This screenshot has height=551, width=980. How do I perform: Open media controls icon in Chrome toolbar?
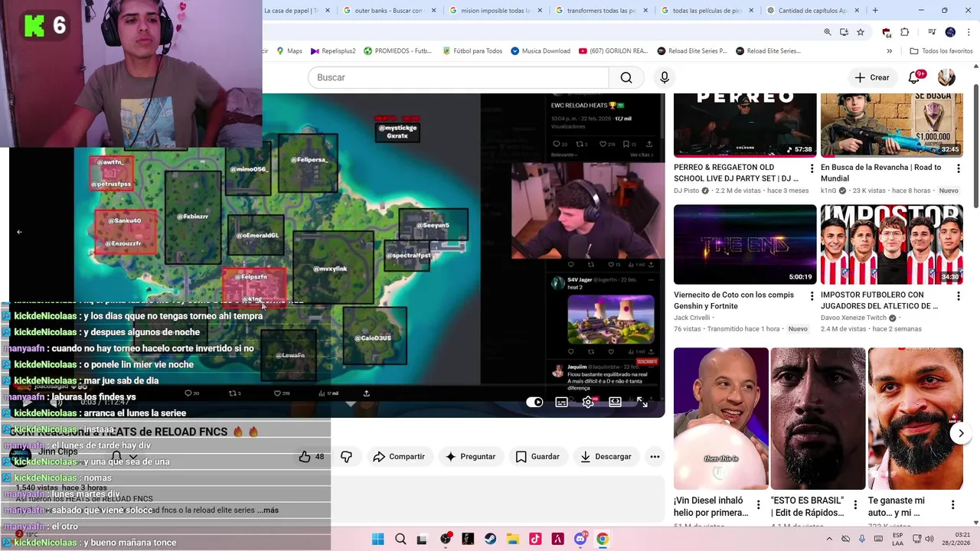click(x=932, y=32)
